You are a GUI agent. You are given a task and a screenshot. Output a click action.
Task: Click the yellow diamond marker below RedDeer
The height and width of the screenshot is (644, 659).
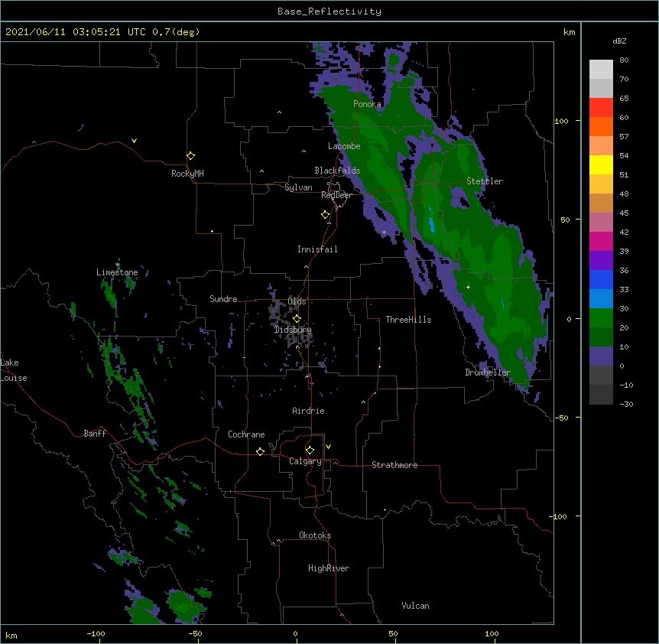point(325,215)
